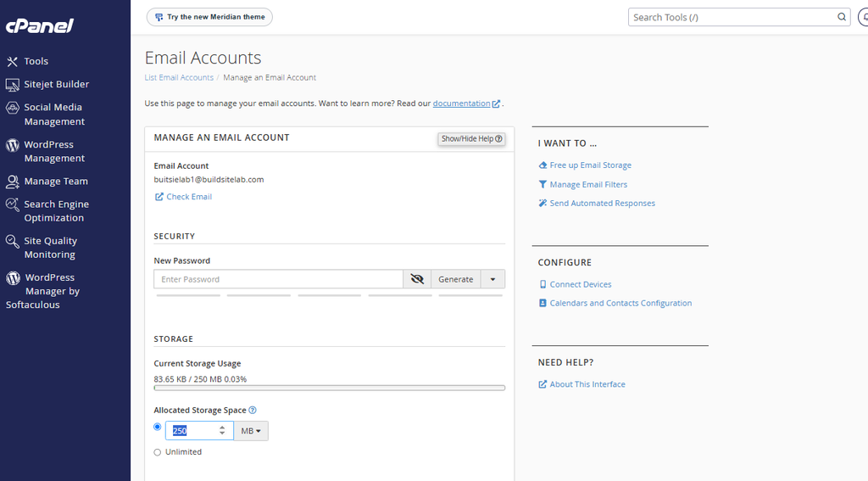The image size is (868, 481).
Task: Click the Enter Password input field
Action: click(278, 279)
